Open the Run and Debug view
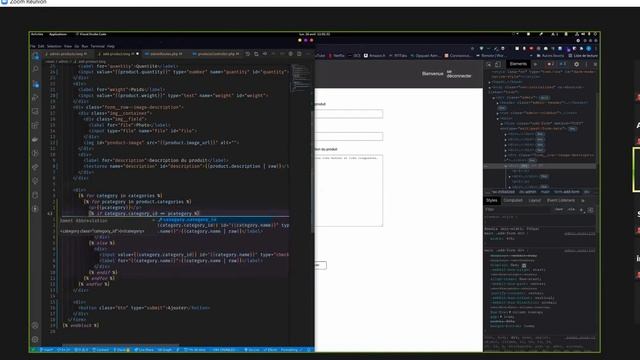This screenshot has width=640, height=360. (36, 98)
